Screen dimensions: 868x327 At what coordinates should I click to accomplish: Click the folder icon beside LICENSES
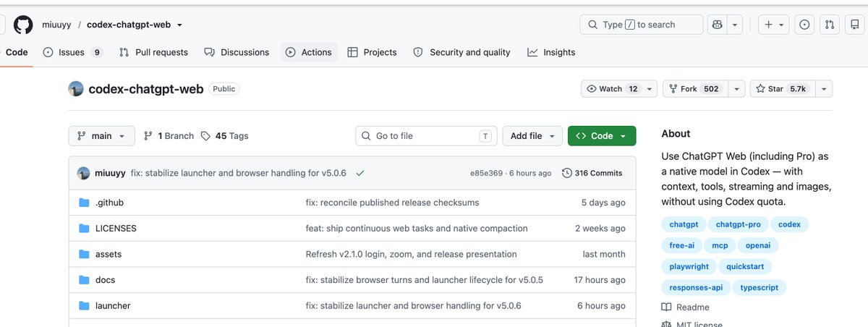pyautogui.click(x=84, y=229)
